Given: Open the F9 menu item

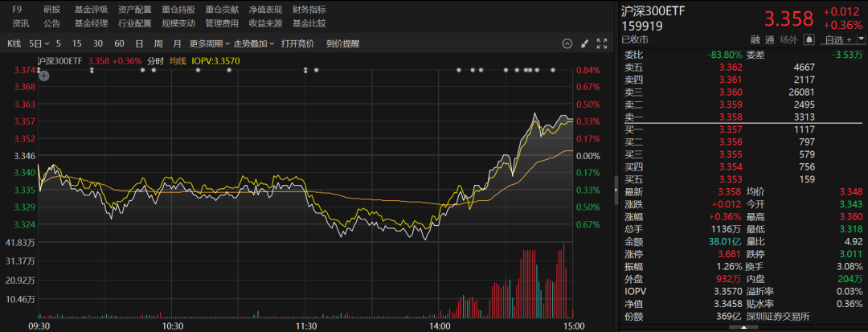Looking at the screenshot, I should click(17, 10).
